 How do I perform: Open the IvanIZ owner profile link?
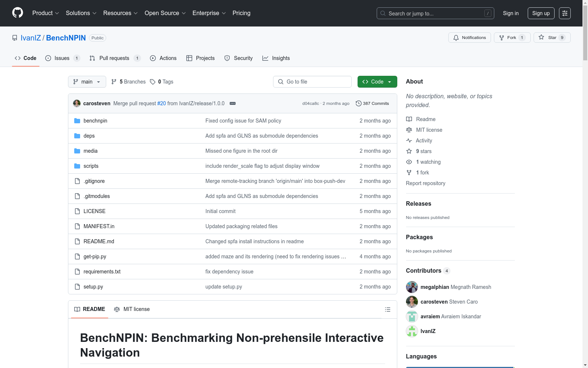point(31,38)
